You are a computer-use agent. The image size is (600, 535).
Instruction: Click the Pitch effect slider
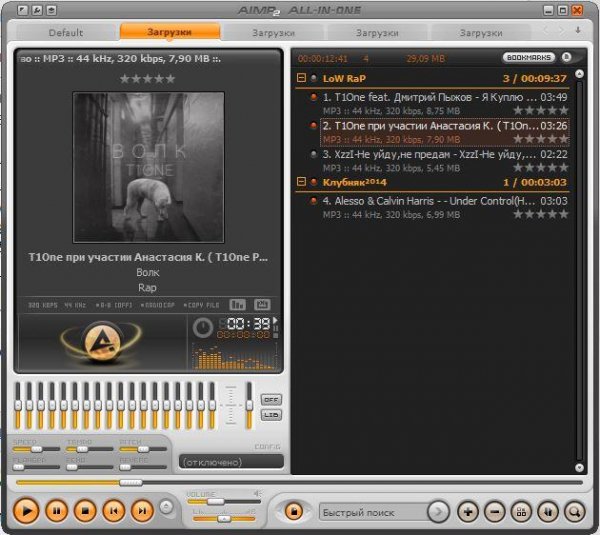click(143, 449)
